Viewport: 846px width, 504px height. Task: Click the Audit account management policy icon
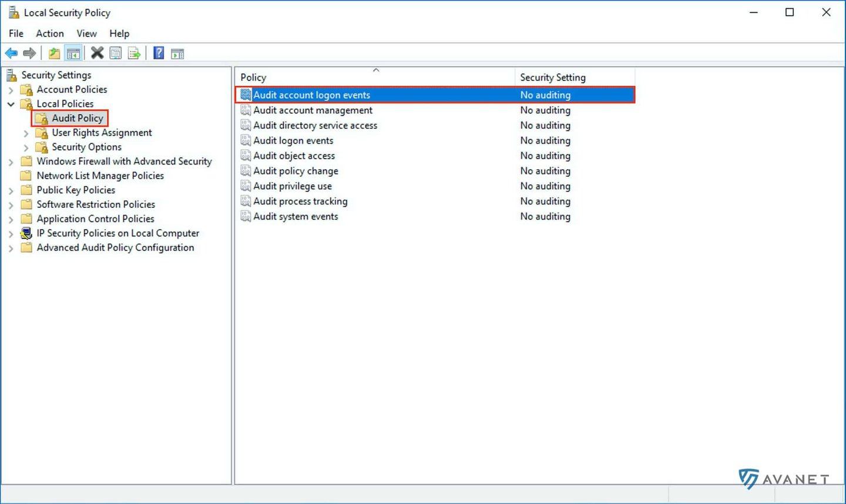tap(246, 110)
